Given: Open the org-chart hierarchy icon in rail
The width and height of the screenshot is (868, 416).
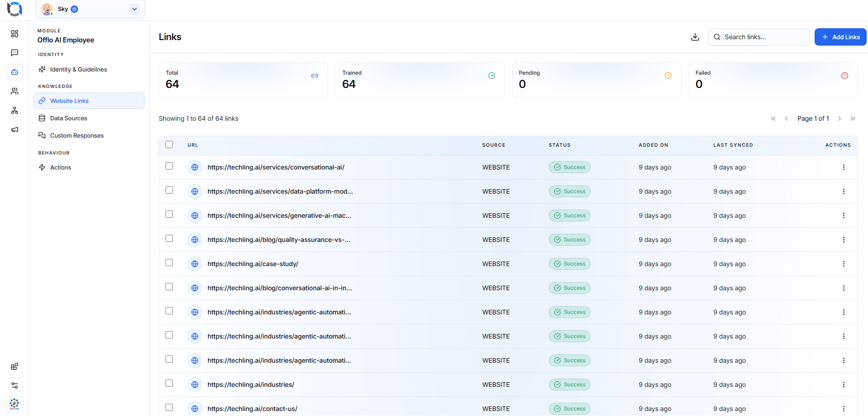Looking at the screenshot, I should point(15,110).
